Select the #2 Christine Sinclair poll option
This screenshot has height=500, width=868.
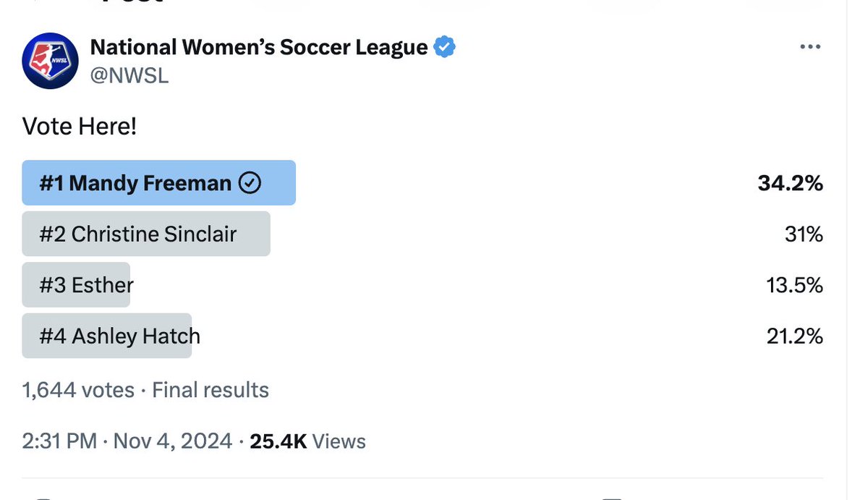pos(146,234)
